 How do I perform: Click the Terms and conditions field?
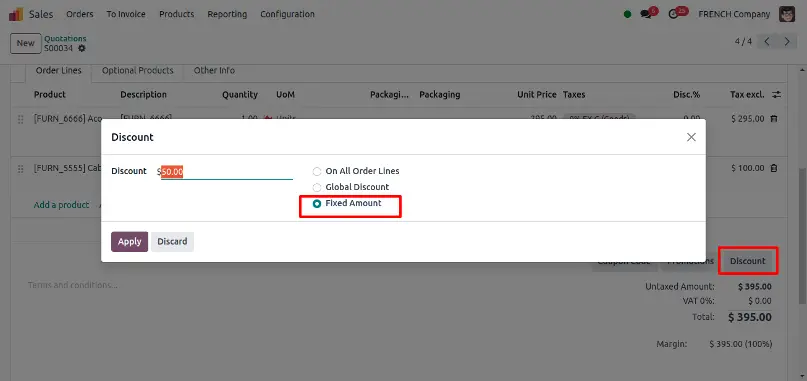(73, 285)
